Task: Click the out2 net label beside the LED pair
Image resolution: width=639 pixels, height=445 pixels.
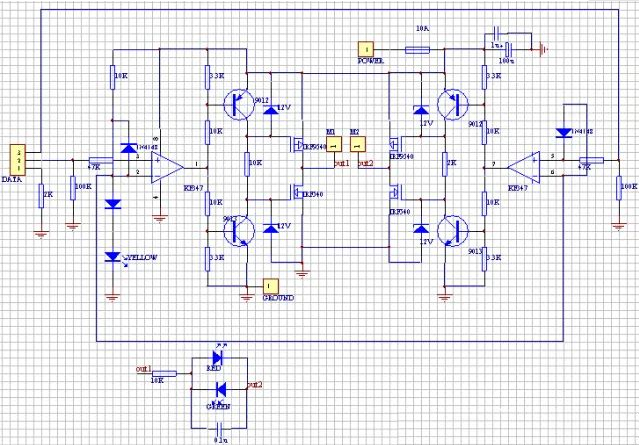Action: point(254,384)
